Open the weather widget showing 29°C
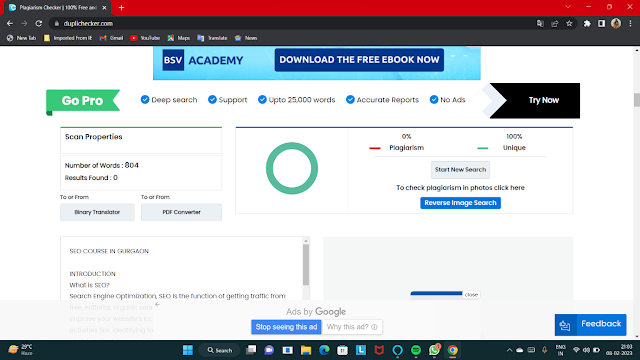 (x=21, y=350)
